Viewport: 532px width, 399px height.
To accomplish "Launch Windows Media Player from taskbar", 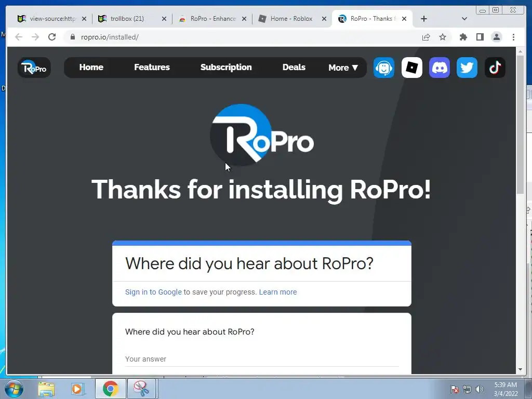I will [x=77, y=389].
